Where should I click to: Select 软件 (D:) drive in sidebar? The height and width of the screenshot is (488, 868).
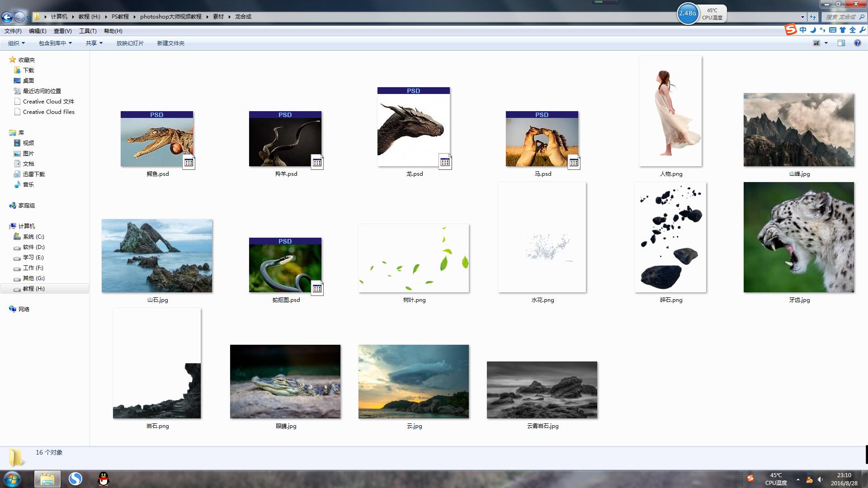[x=33, y=247]
